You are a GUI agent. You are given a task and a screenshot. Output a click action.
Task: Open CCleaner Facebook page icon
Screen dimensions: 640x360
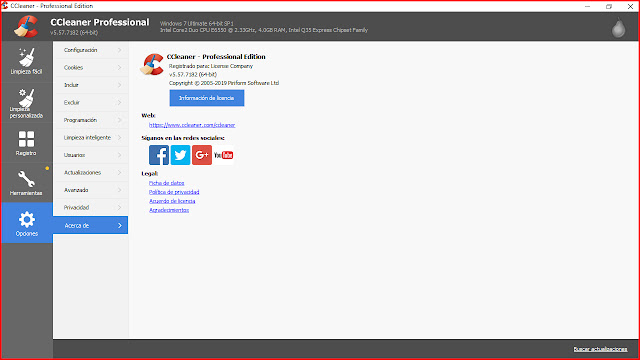[159, 155]
